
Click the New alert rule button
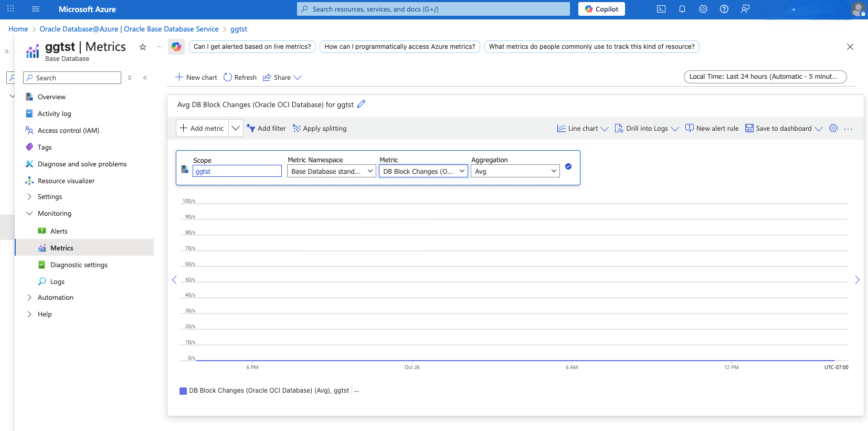712,128
